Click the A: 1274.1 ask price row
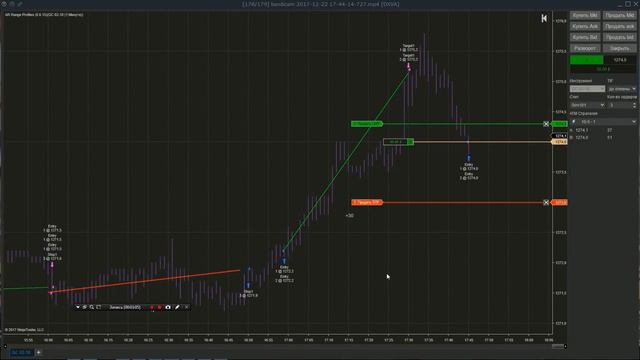Image resolution: width=640 pixels, height=360 pixels. [592, 130]
